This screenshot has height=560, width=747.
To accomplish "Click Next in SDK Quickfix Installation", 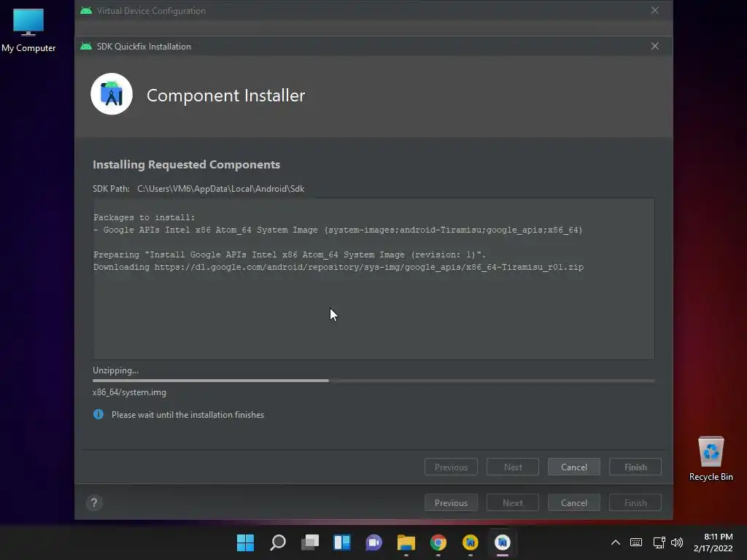I will coord(513,467).
